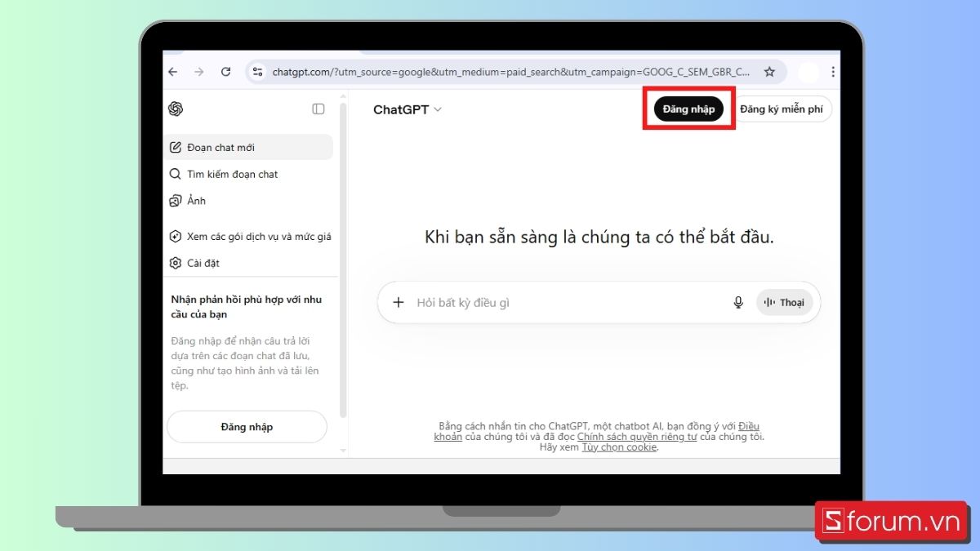Click the browser forward arrow
The image size is (980, 551).
click(199, 72)
